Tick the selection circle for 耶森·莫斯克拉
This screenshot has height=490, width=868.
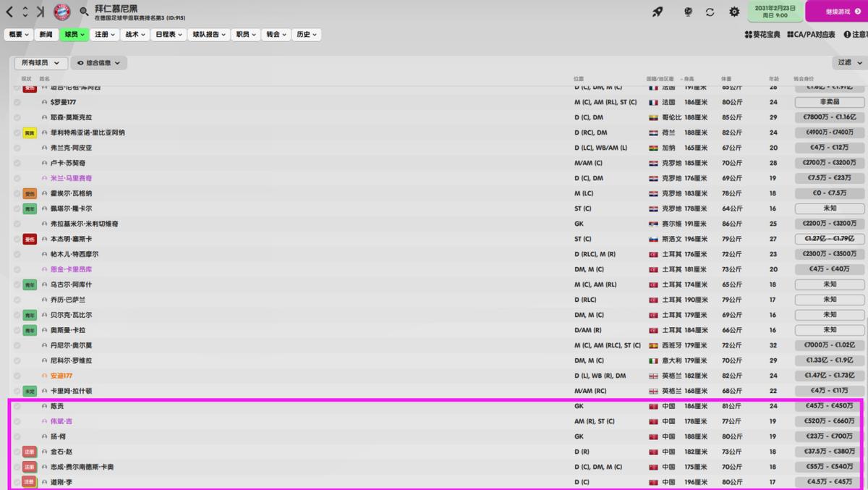(x=17, y=117)
